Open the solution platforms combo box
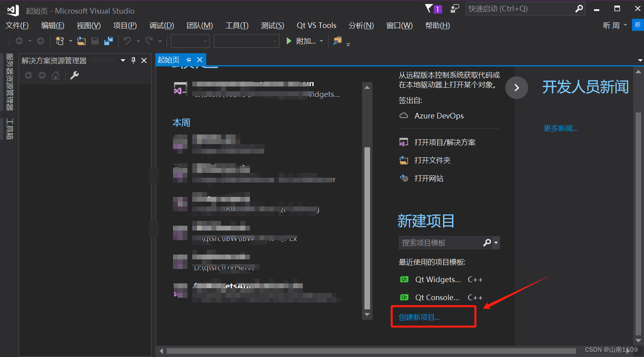 [246, 41]
